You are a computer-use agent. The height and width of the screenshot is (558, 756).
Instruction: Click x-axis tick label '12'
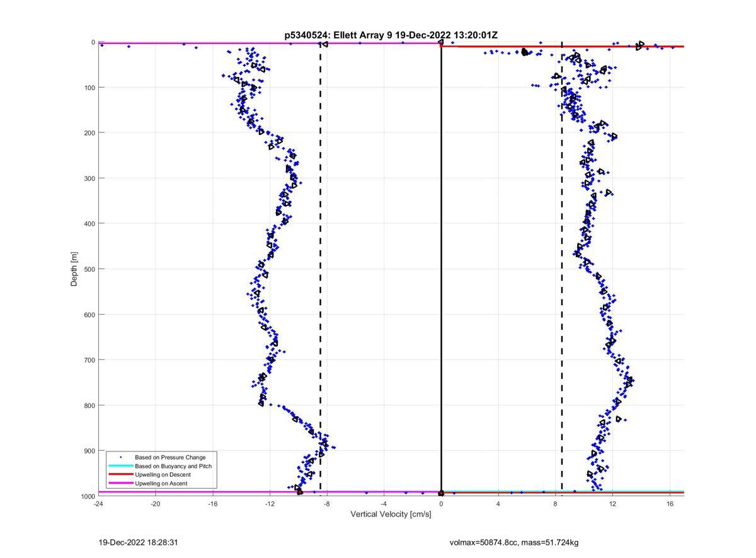click(x=612, y=504)
